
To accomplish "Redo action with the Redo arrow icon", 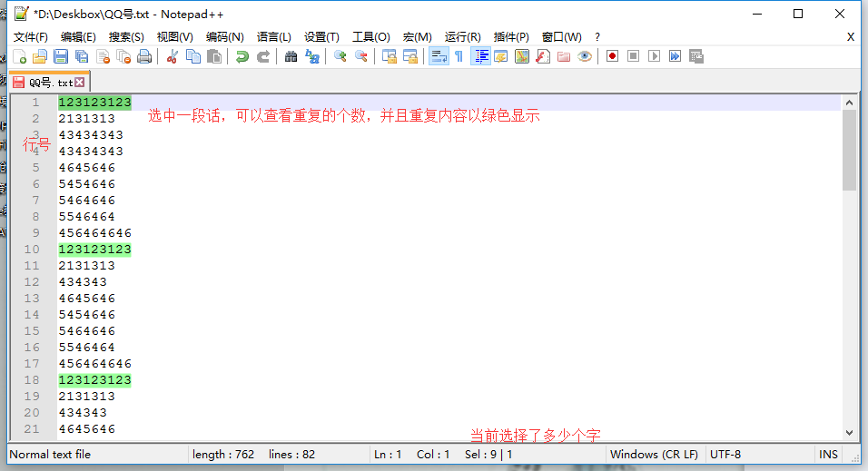I will pyautogui.click(x=263, y=56).
